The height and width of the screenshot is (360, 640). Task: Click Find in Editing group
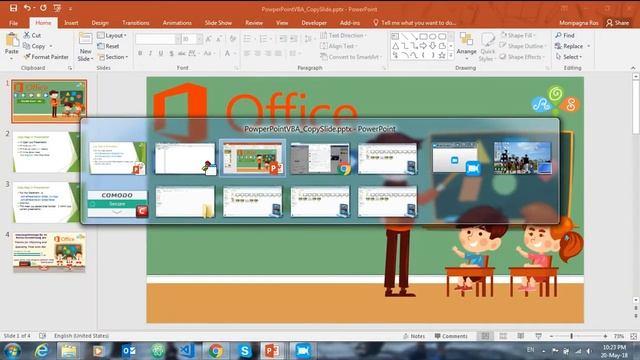point(565,36)
